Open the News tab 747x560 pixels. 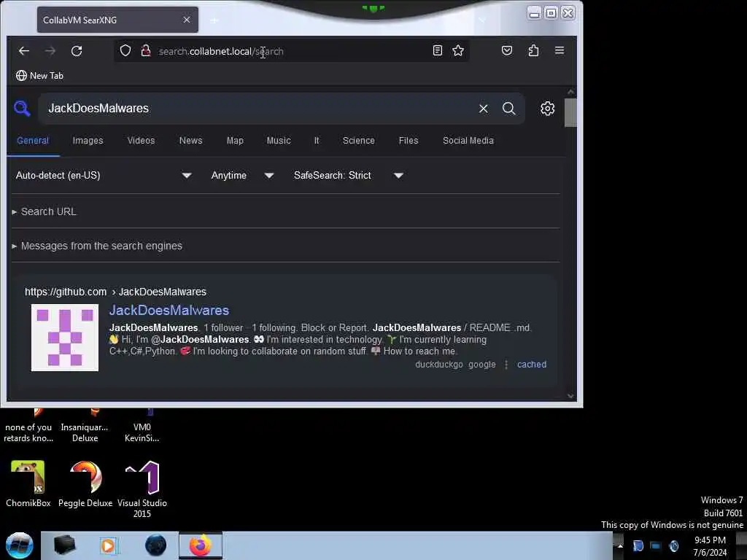point(190,141)
